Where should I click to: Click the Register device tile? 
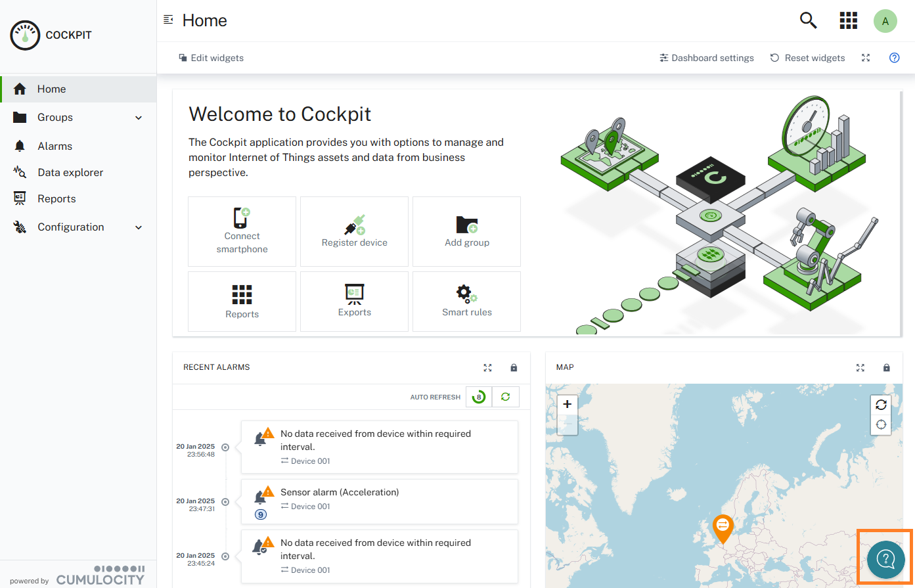click(x=354, y=231)
